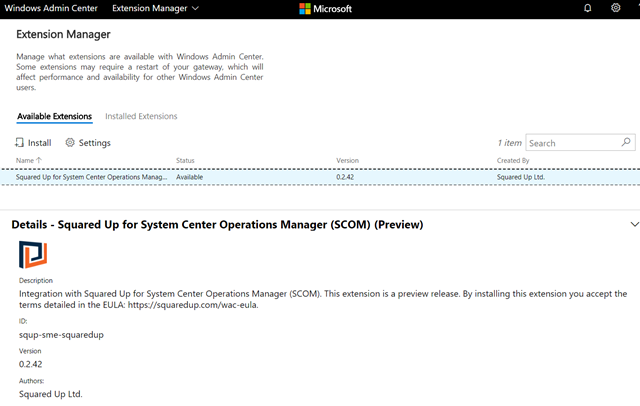640x406 pixels.
Task: Open the notifications bell icon
Action: pyautogui.click(x=587, y=8)
